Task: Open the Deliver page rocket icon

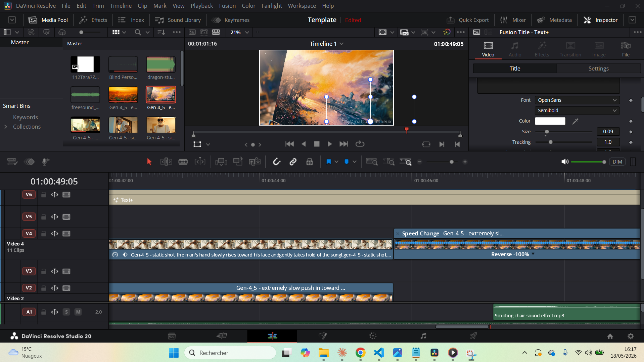Action: coord(473,336)
